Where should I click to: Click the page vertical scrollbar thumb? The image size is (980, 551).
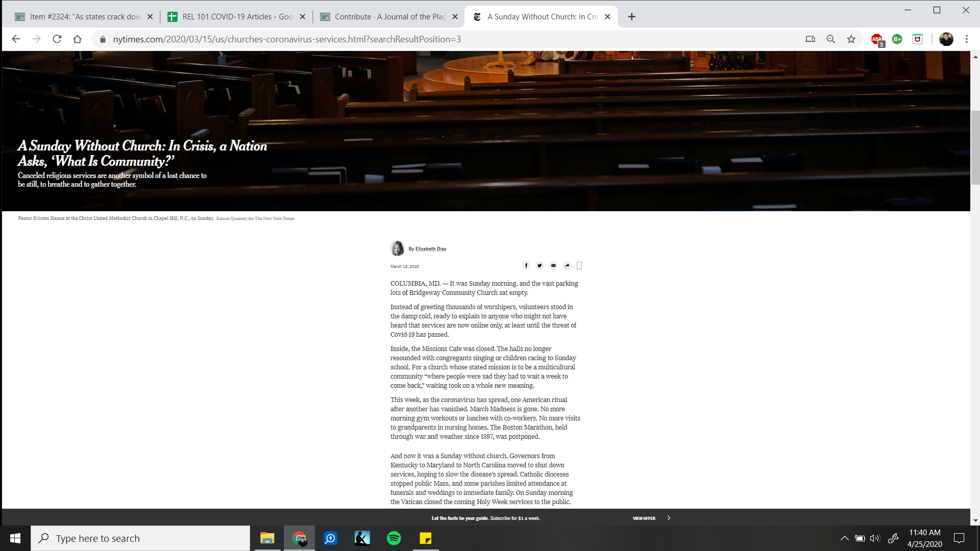click(975, 147)
